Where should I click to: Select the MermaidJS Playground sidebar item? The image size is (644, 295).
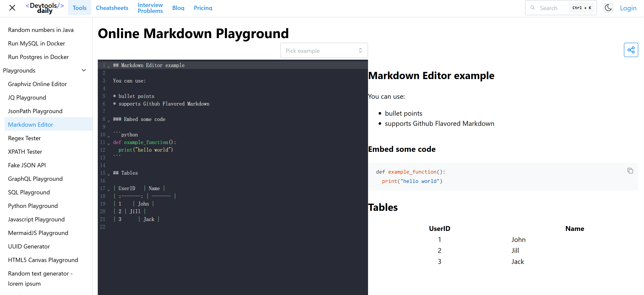[38, 233]
